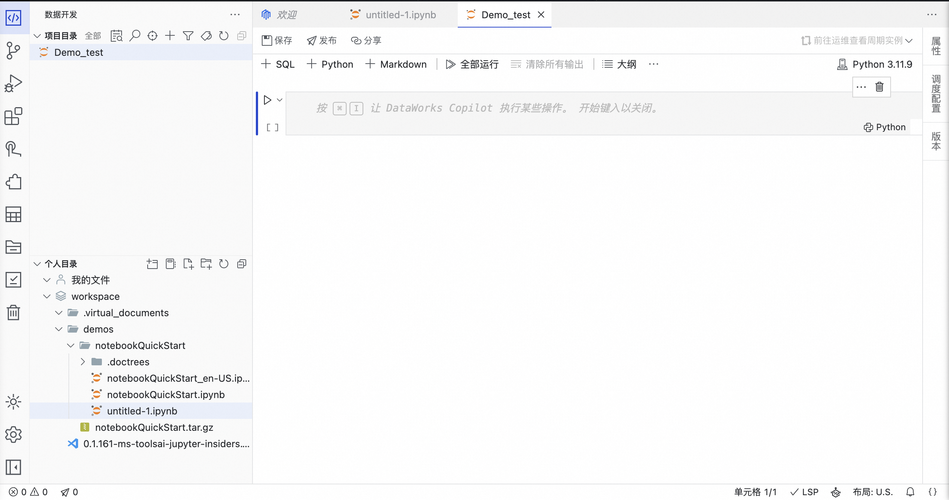Open the table grid sidebar icon

point(13,214)
